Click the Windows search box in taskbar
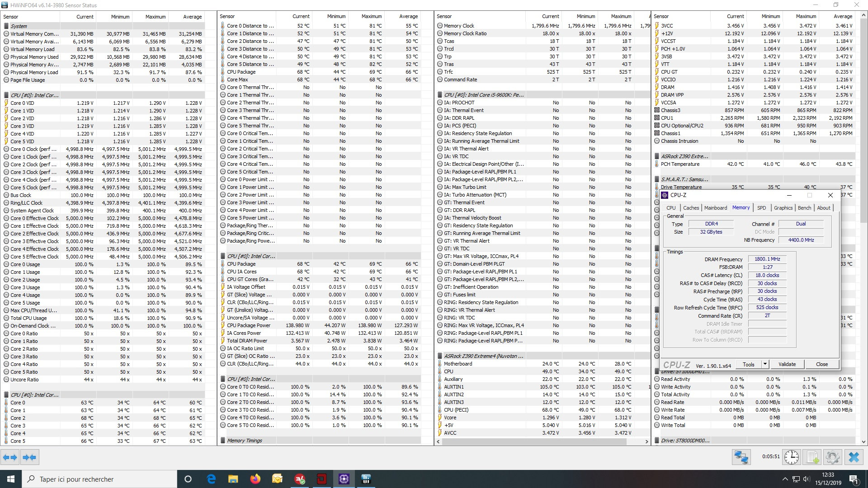The width and height of the screenshot is (868, 488). 99,479
